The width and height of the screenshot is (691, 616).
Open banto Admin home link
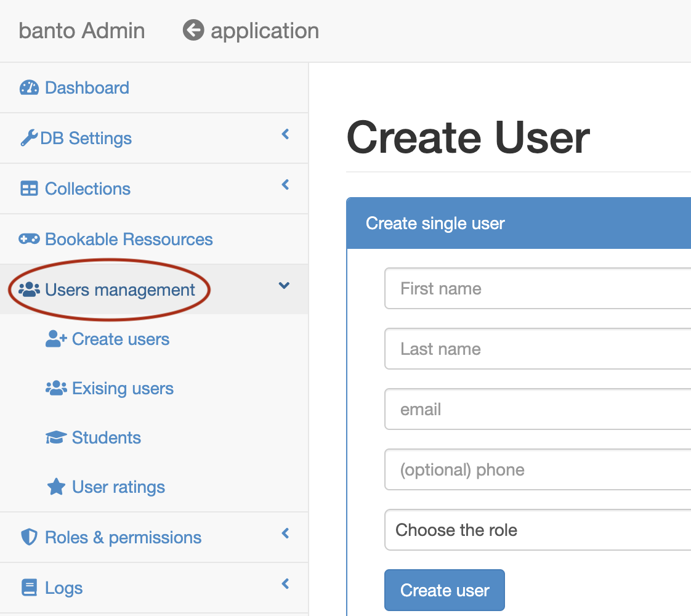(x=81, y=30)
